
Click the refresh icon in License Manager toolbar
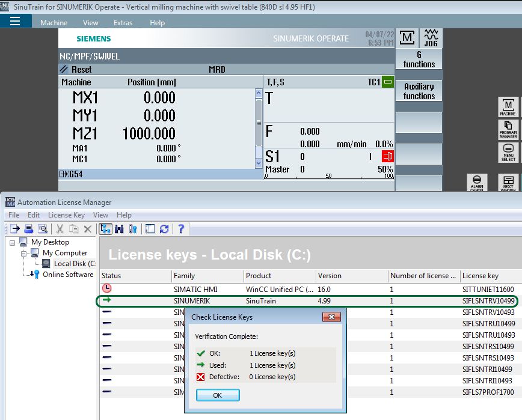click(x=164, y=229)
